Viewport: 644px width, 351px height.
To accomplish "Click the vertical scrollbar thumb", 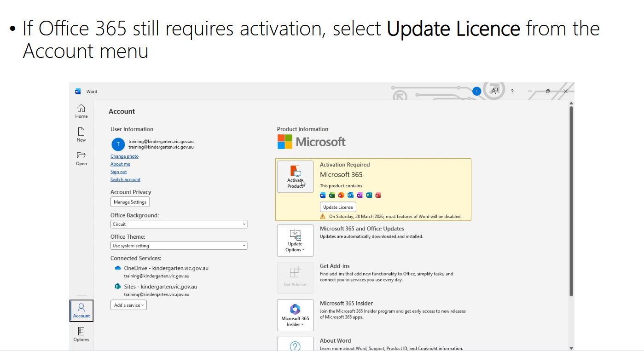I will 571,201.
